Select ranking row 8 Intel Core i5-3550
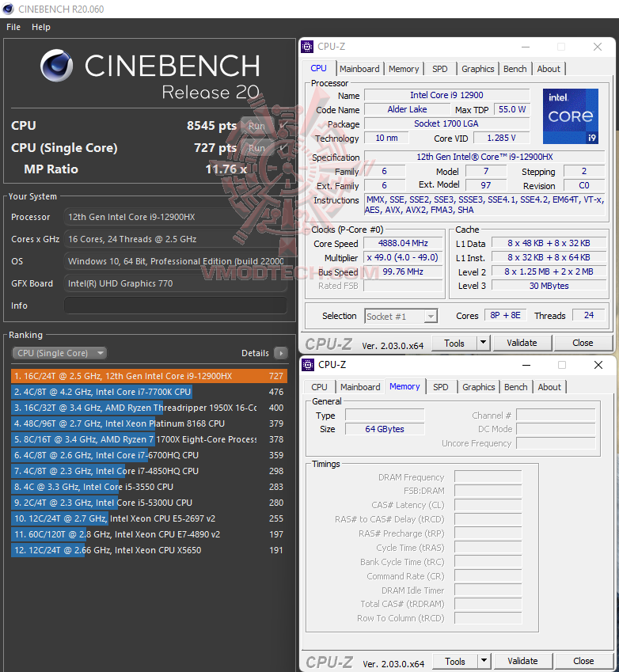Image resolution: width=619 pixels, height=672 pixels. tap(149, 487)
